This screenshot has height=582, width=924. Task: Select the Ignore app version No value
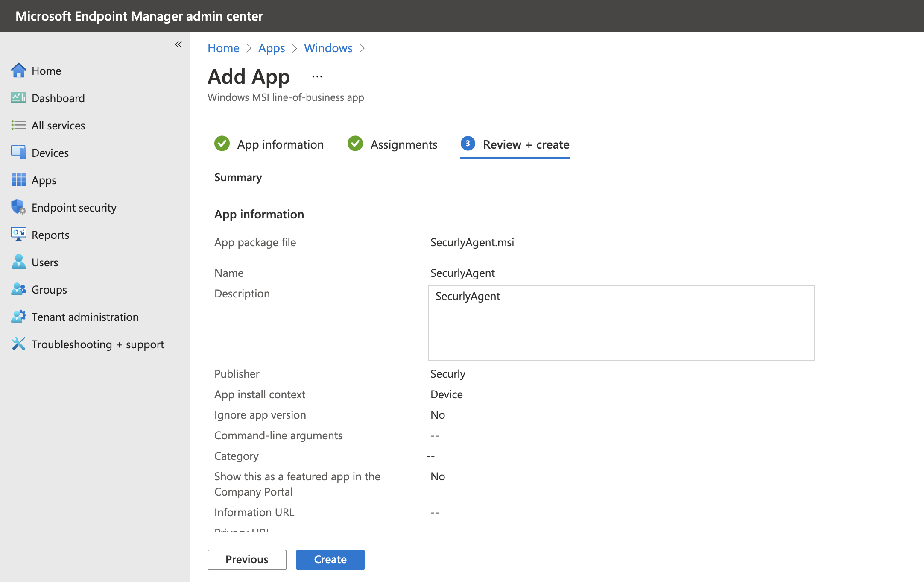[x=438, y=415]
